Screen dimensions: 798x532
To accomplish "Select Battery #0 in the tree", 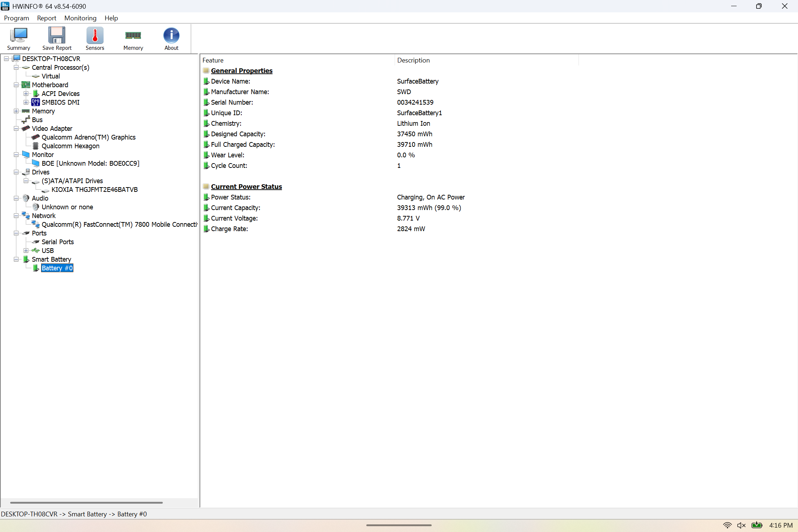I will coord(57,268).
